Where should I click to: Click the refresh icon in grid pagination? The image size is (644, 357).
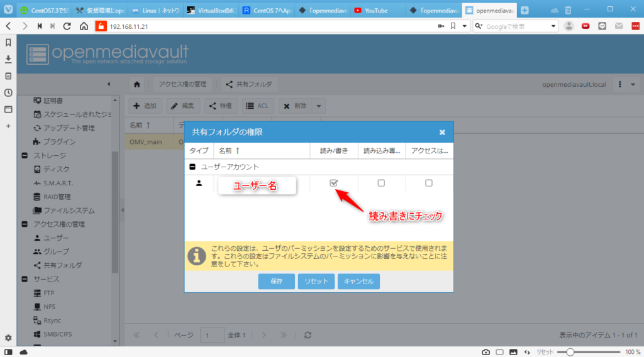[308, 336]
